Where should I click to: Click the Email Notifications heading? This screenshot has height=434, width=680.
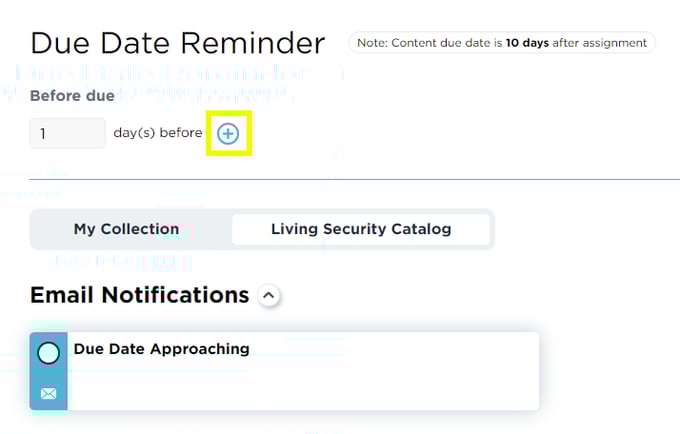pyautogui.click(x=140, y=295)
